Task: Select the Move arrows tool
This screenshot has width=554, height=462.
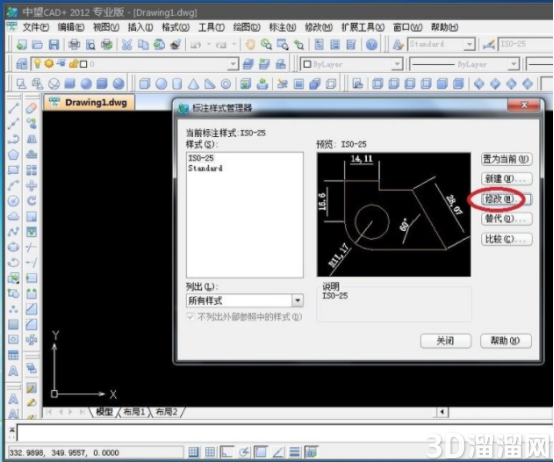Action: pos(31,185)
